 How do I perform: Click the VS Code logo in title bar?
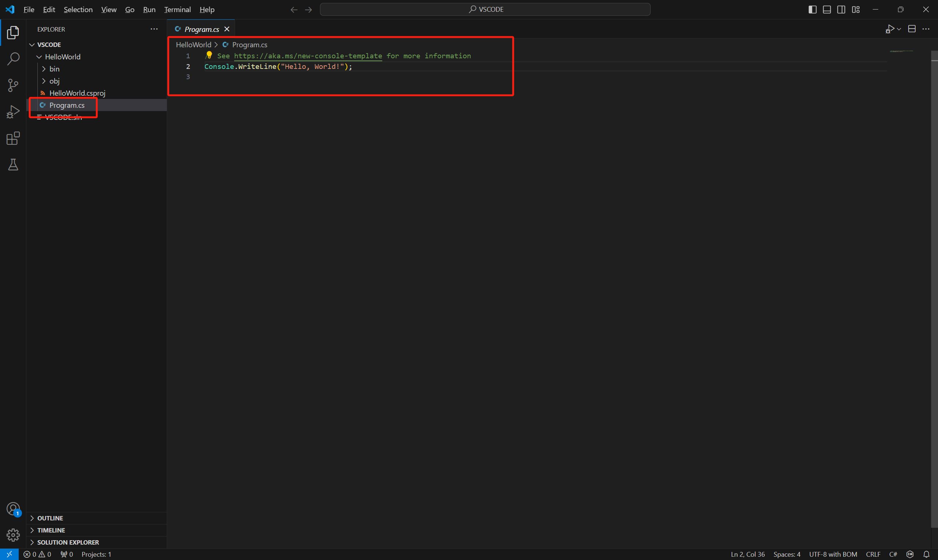[x=10, y=10]
